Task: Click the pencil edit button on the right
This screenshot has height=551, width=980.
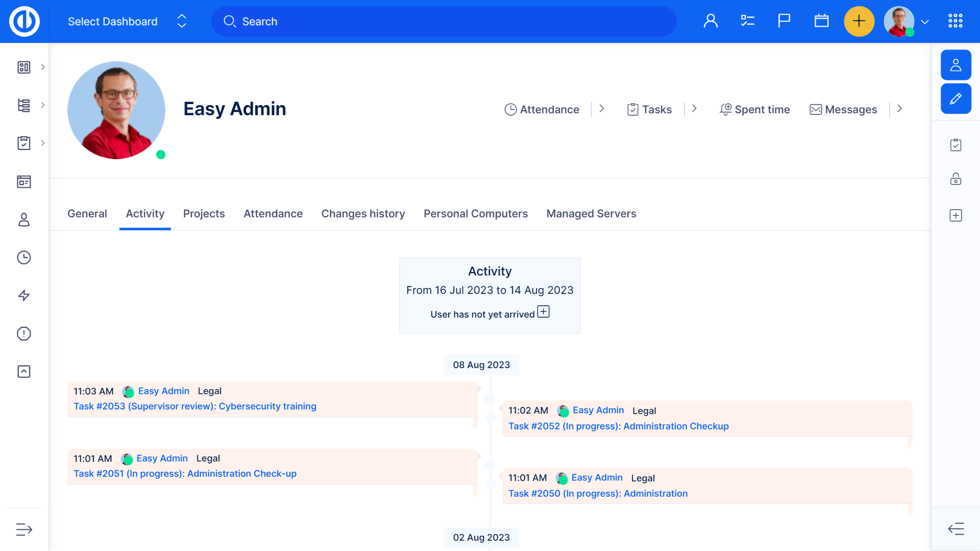Action: pos(956,98)
